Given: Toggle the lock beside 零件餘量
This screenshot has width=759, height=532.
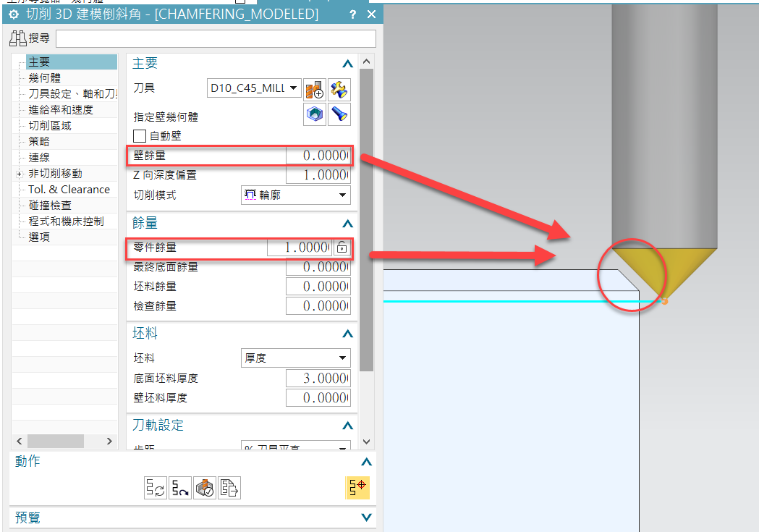Looking at the screenshot, I should tap(342, 248).
